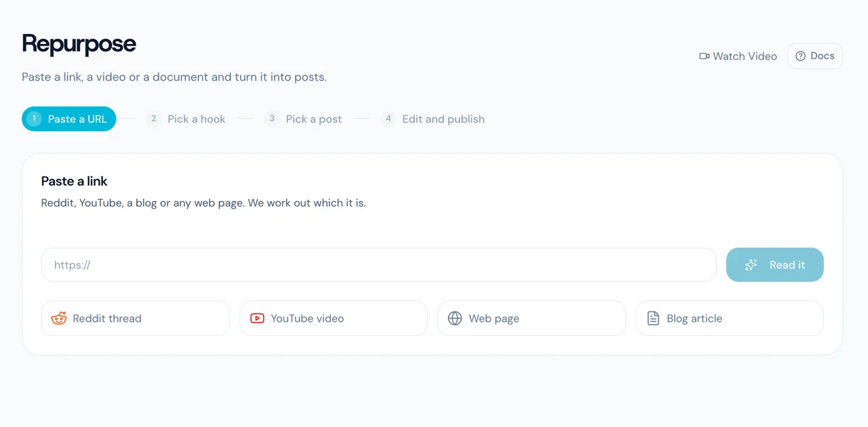Go to step 2 Pick a hook
868x427 pixels.
tap(186, 119)
